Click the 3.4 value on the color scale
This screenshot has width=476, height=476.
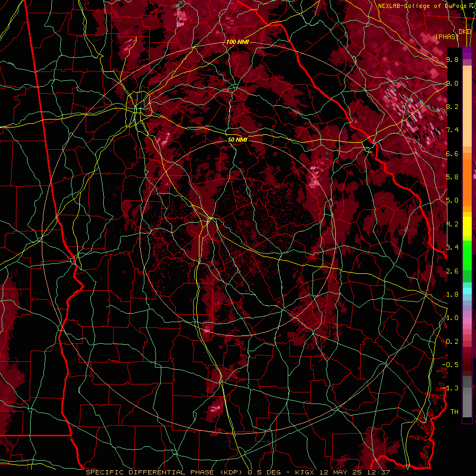[452, 248]
